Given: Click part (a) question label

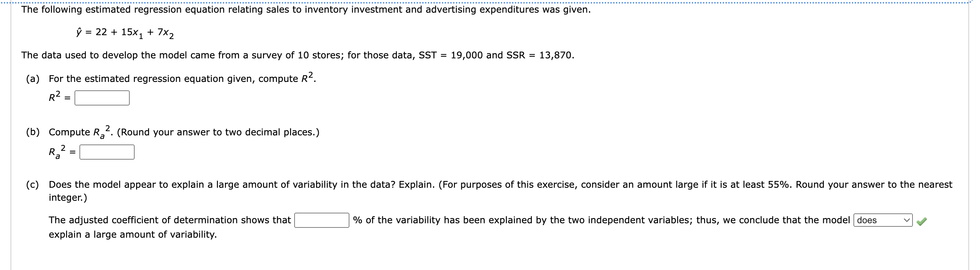Looking at the screenshot, I should [34, 79].
